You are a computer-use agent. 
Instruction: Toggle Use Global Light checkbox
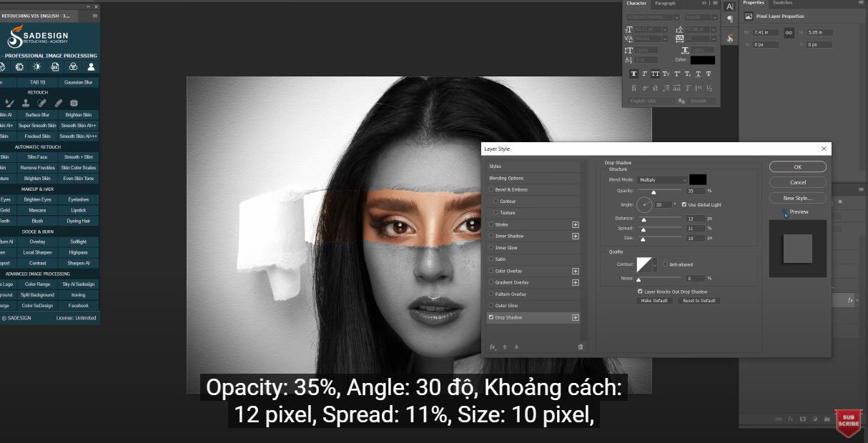(684, 204)
